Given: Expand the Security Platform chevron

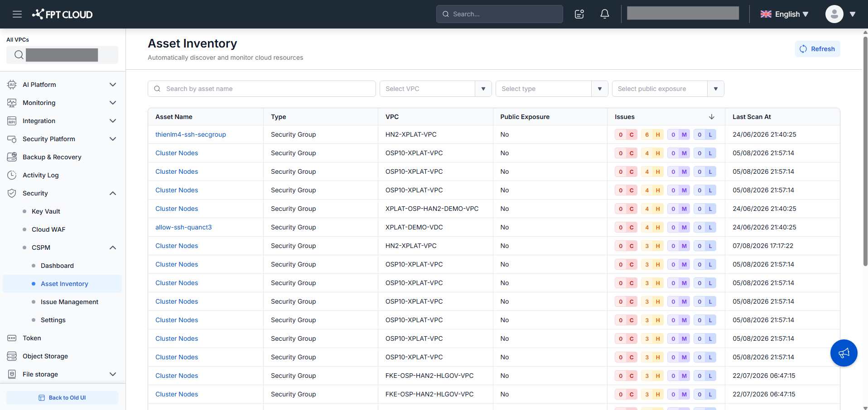Looking at the screenshot, I should point(113,139).
